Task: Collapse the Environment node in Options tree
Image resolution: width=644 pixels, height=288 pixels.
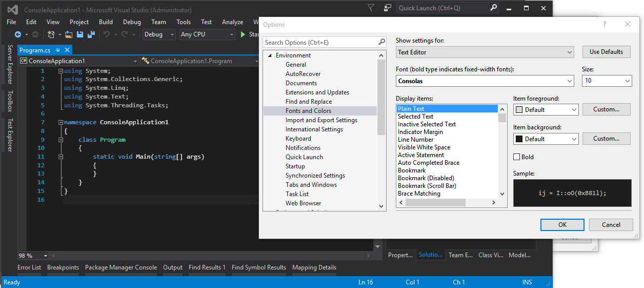Action: coord(270,55)
